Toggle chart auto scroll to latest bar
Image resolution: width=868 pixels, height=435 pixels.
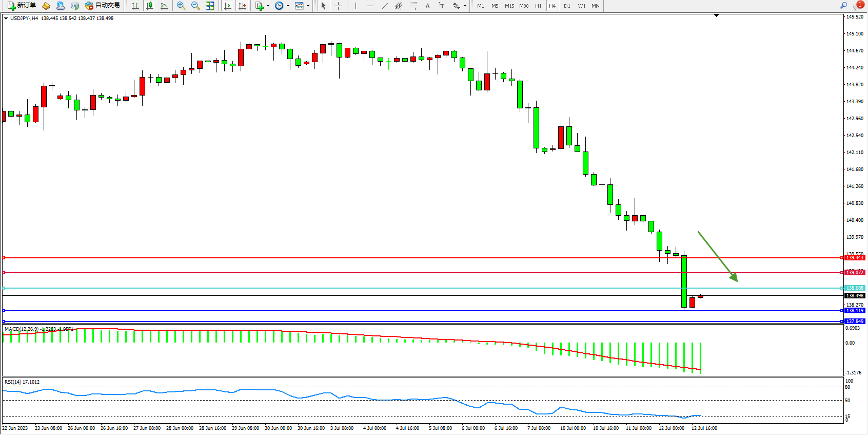pos(228,6)
